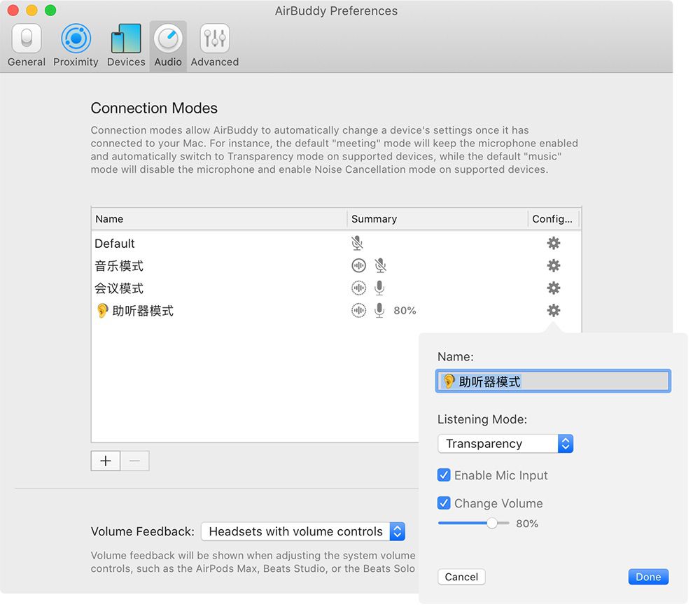Screen dimensions: 700x616
Task: Select the Audio tab
Action: click(x=168, y=45)
